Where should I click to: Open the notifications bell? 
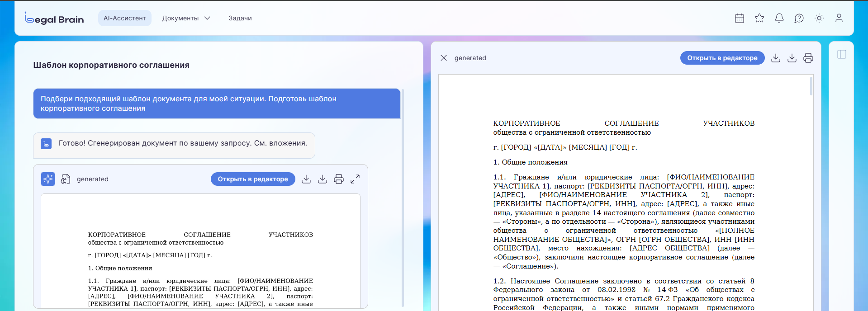[x=779, y=18]
